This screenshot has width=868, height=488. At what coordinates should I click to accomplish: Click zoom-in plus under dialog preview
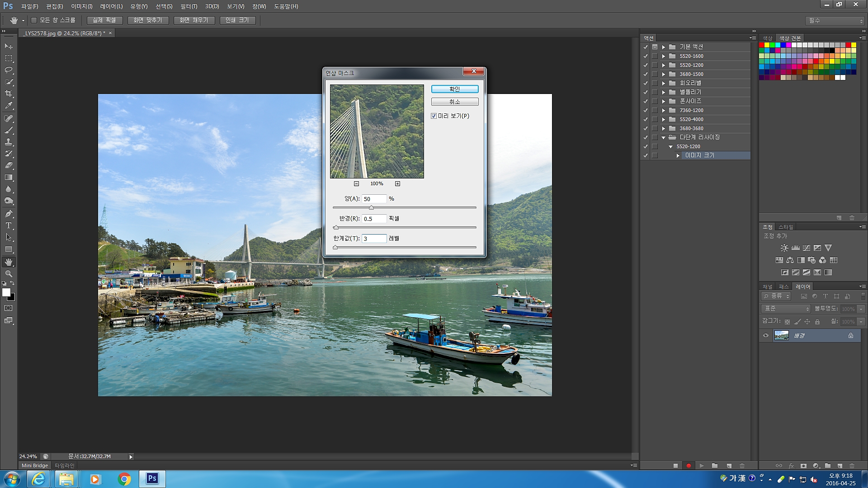pos(397,183)
